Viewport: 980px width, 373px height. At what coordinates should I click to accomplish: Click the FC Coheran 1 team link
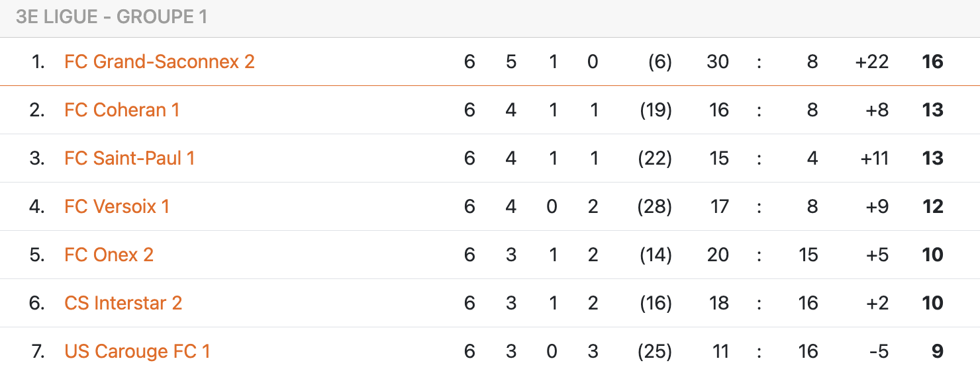coord(122,110)
